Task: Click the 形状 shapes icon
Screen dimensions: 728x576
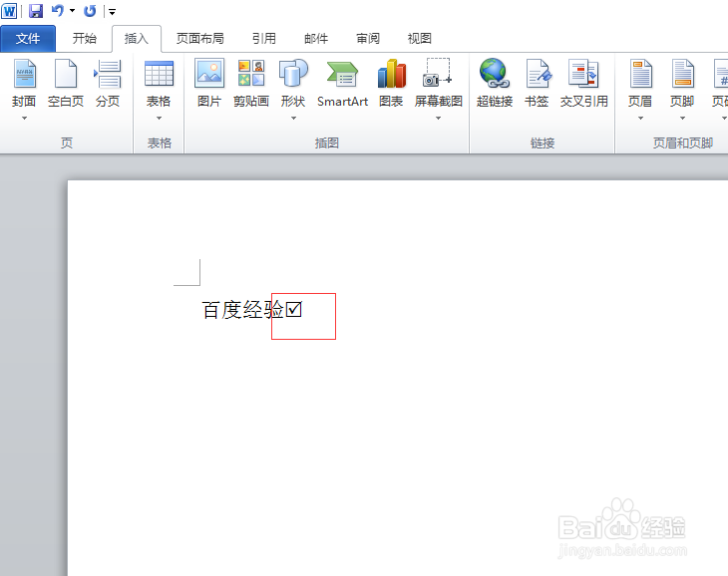Action: coord(293,74)
